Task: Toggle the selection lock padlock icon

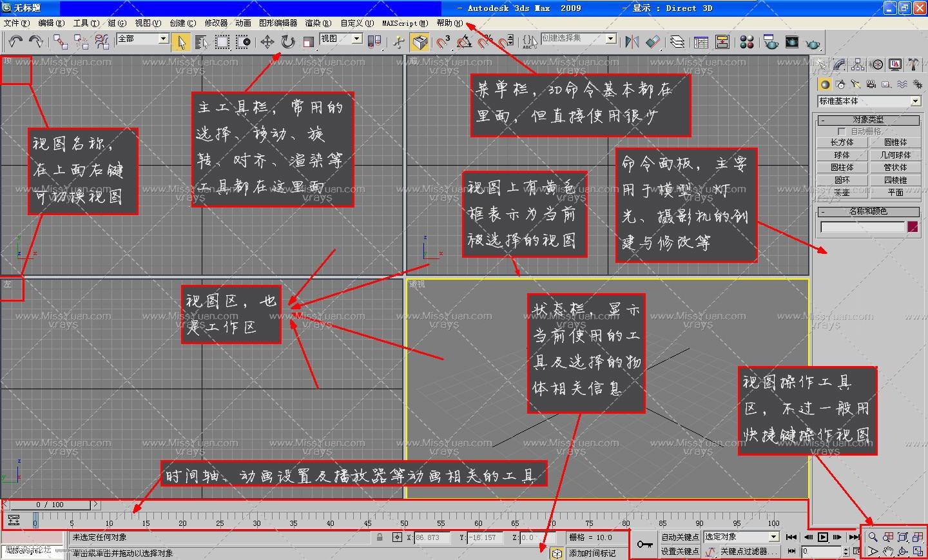Action: (380, 537)
